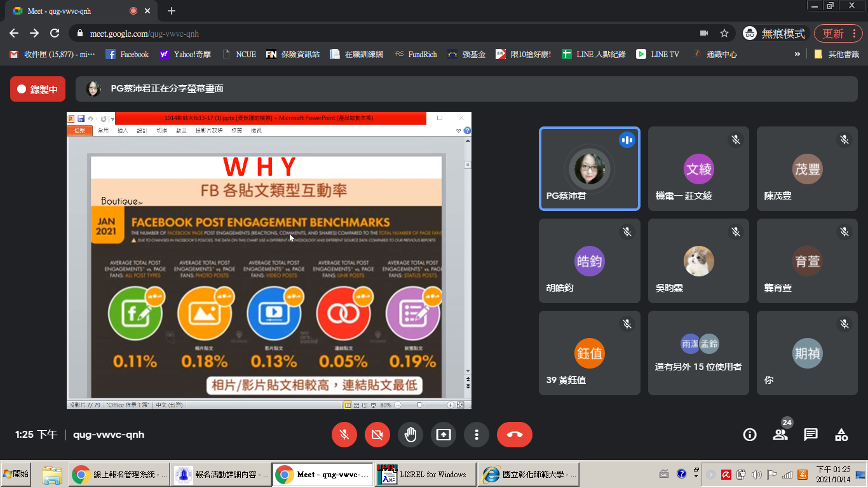The image size is (868, 488).
Task: Open 強基金 bookmark
Action: click(x=466, y=55)
